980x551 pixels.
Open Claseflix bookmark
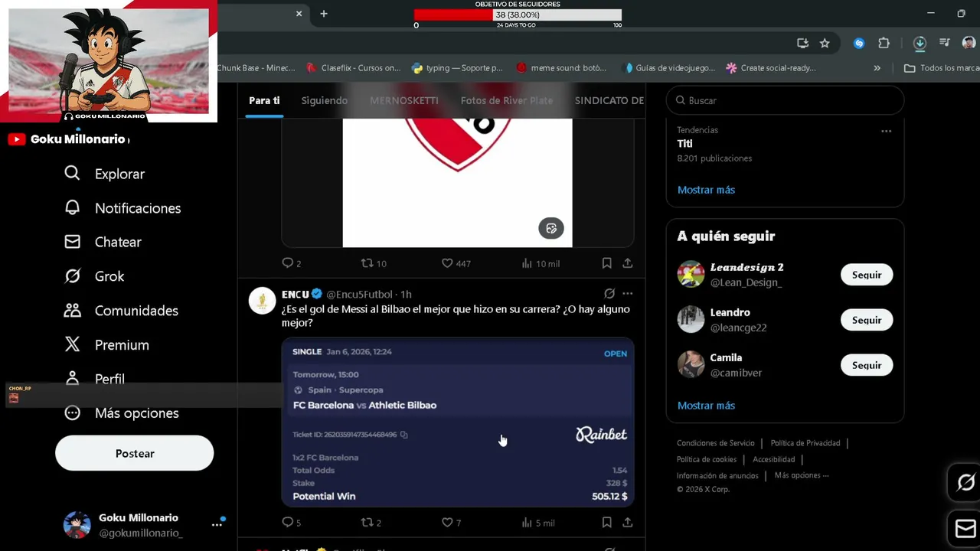point(354,68)
